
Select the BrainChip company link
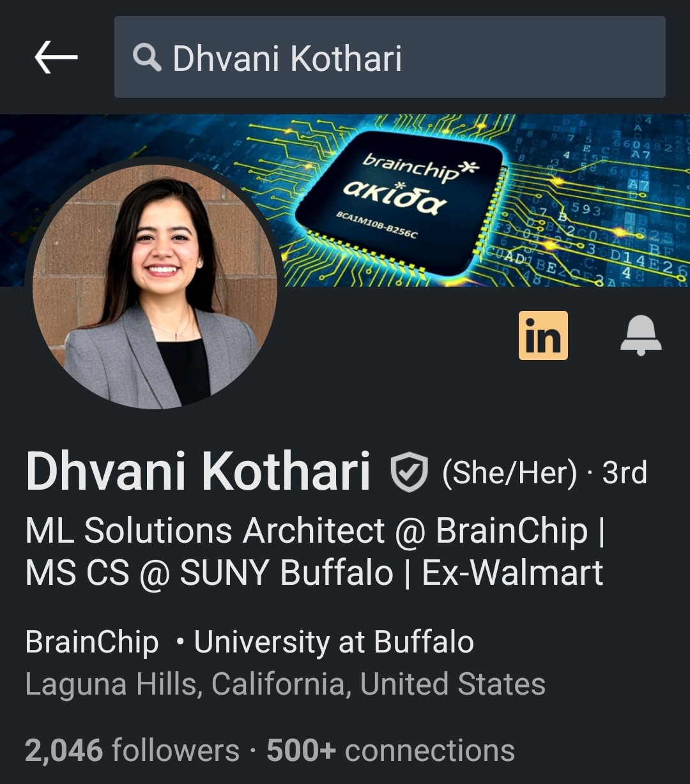tap(92, 642)
